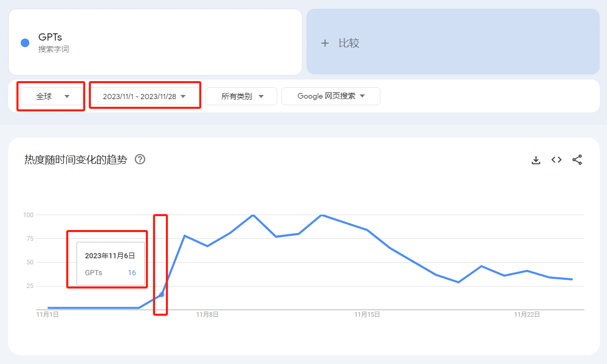Share the interest over time chart

577,160
